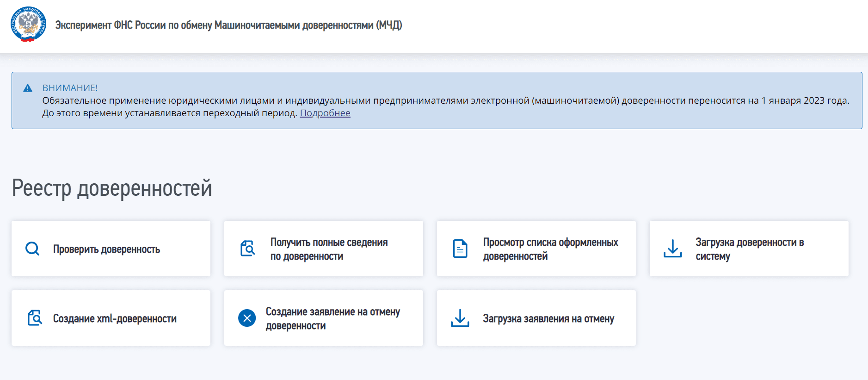This screenshot has height=380, width=868.
Task: Select Получить полные сведения по доверенности text
Action: pyautogui.click(x=329, y=249)
